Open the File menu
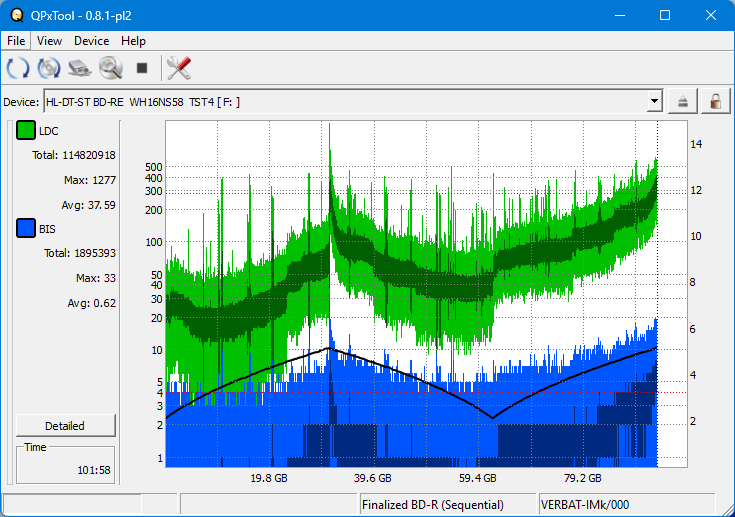The width and height of the screenshot is (735, 517). point(16,41)
